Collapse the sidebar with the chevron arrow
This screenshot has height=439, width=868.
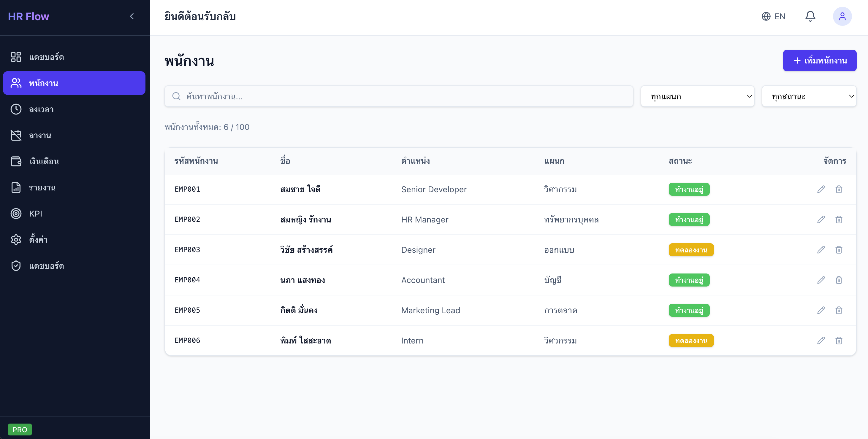click(132, 16)
